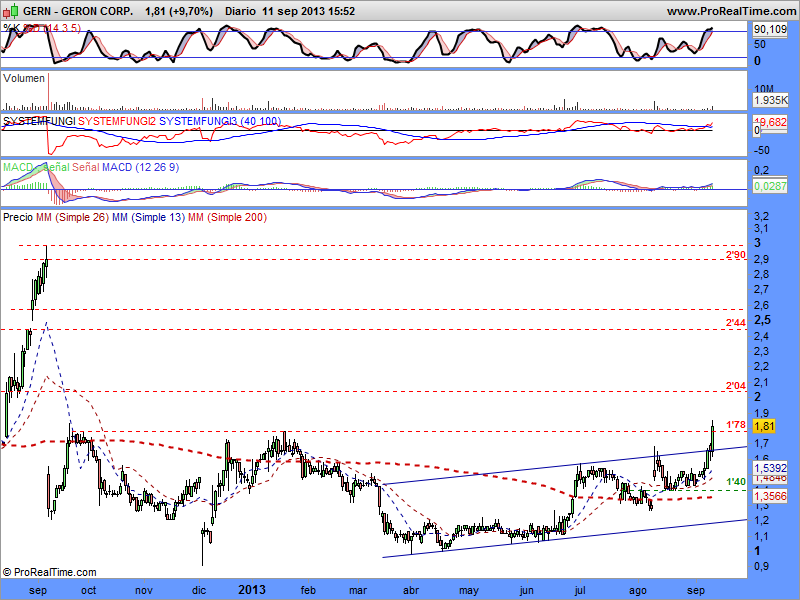Image resolution: width=800 pixels, height=600 pixels.
Task: Click the 11 sep 2013 15:52 timestamp
Action: tap(309, 11)
